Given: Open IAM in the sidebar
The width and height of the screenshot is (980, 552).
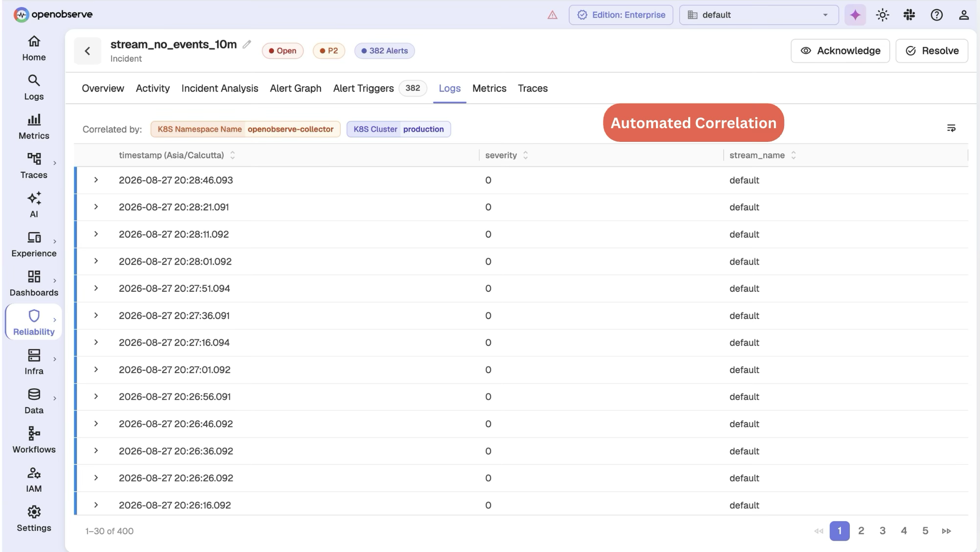Looking at the screenshot, I should [x=34, y=479].
